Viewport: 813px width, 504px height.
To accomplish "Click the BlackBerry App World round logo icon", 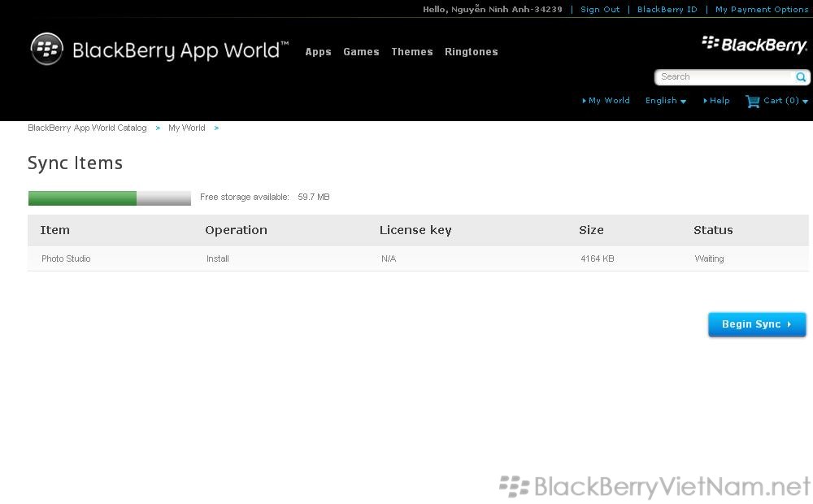I will (x=46, y=50).
